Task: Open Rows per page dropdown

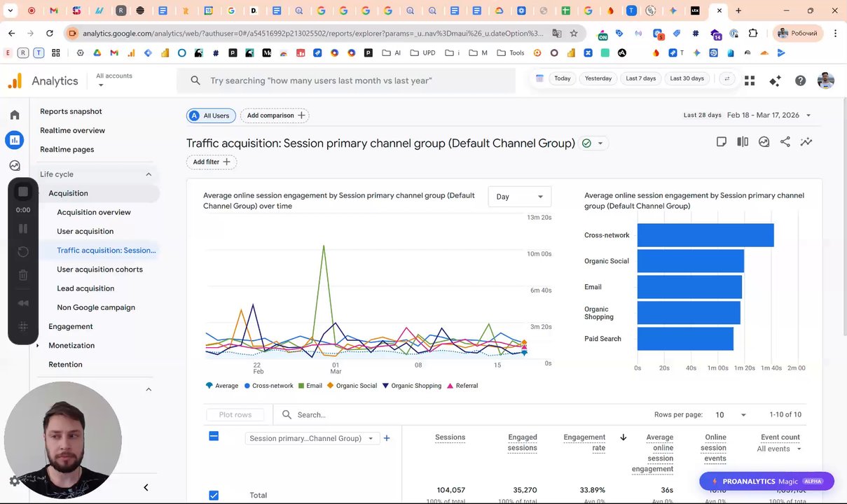Action: tap(731, 415)
